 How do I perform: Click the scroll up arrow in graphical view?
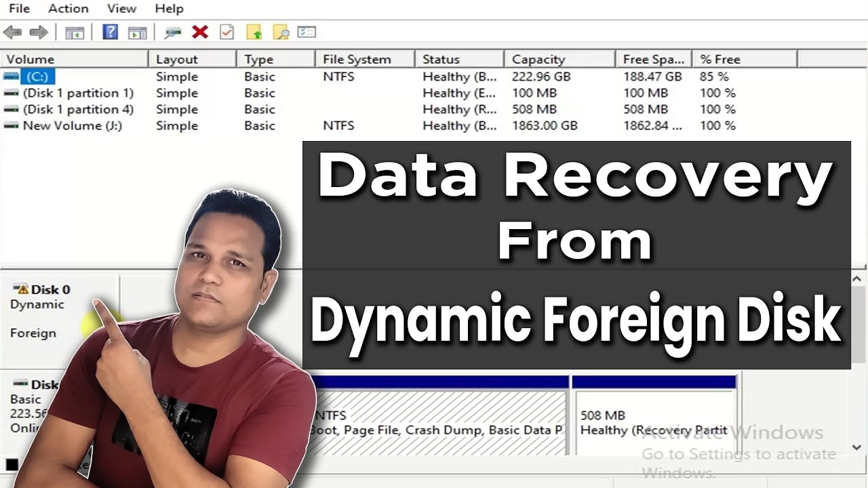tap(857, 279)
